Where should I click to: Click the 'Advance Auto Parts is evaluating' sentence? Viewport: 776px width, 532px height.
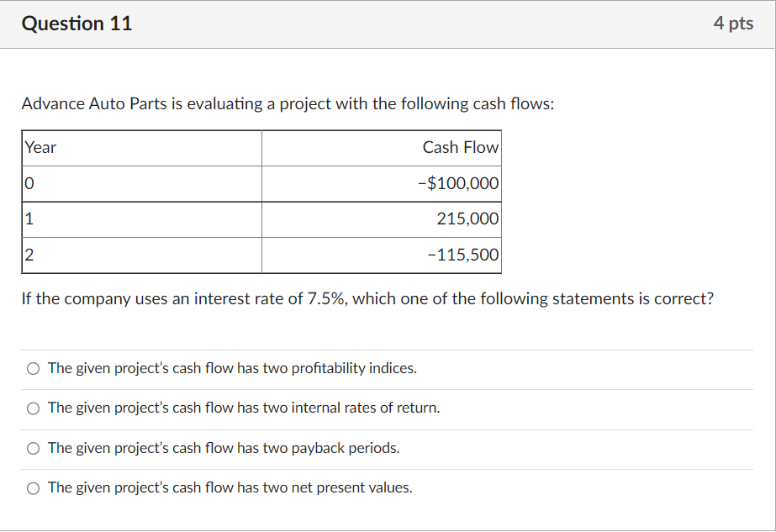288,104
